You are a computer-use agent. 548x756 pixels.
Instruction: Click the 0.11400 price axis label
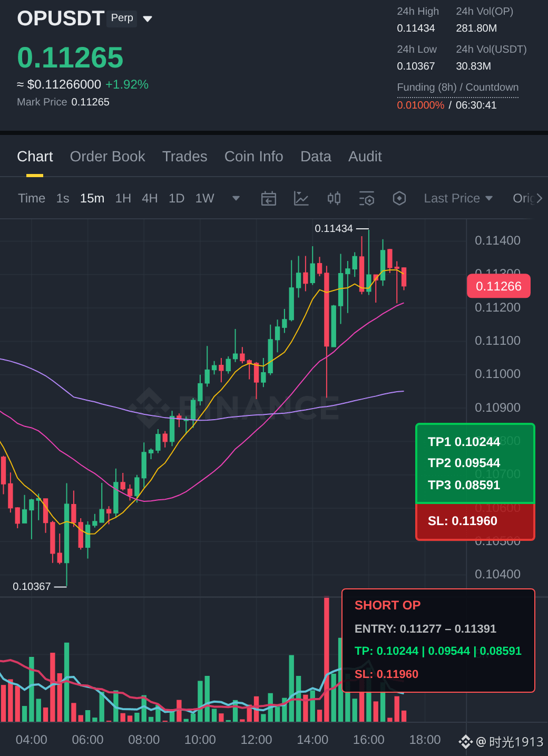pos(497,241)
